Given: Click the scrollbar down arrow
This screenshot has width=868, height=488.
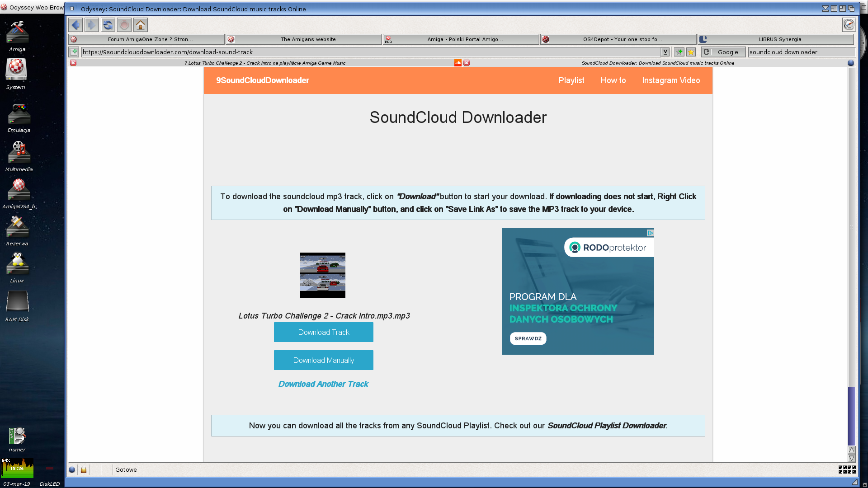Looking at the screenshot, I should point(851,458).
